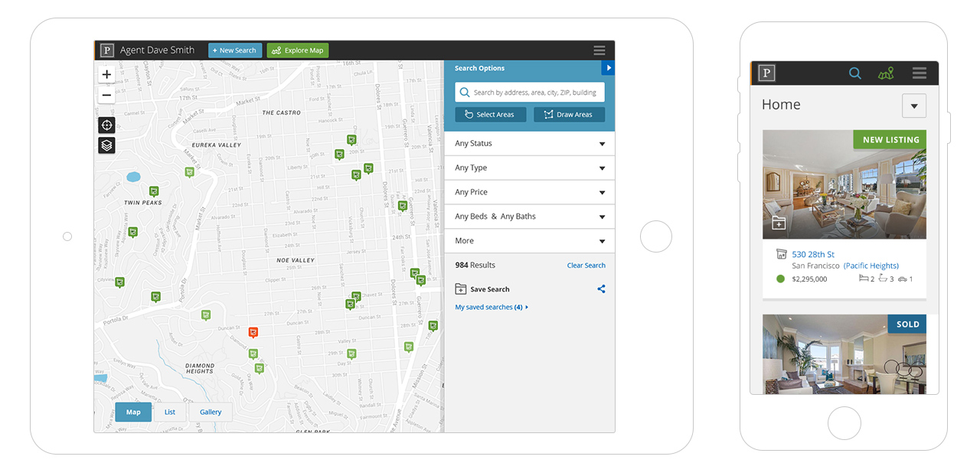Viewport: 980px width, 476px height.
Task: Open the Any Beds & Any Baths dropdown
Action: click(529, 217)
